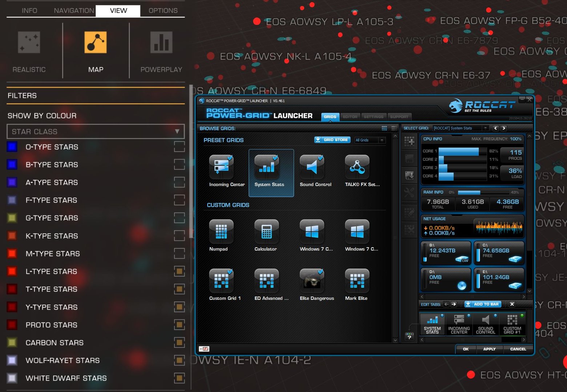
Task: Open the Navigation tab in galaxy map
Action: tap(74, 11)
